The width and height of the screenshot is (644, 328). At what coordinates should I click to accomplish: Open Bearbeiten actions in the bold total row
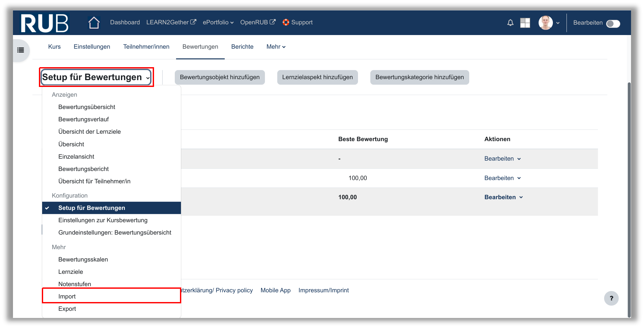pos(503,197)
